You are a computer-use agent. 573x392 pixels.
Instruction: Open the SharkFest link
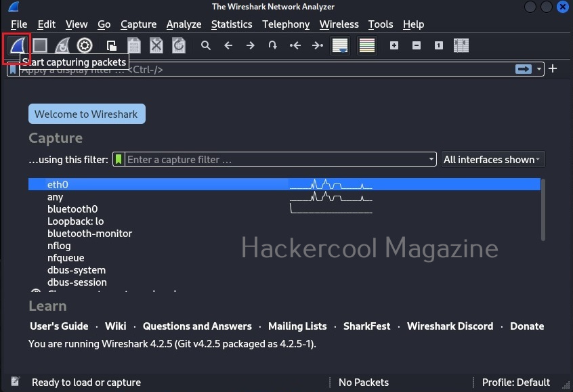pos(366,326)
